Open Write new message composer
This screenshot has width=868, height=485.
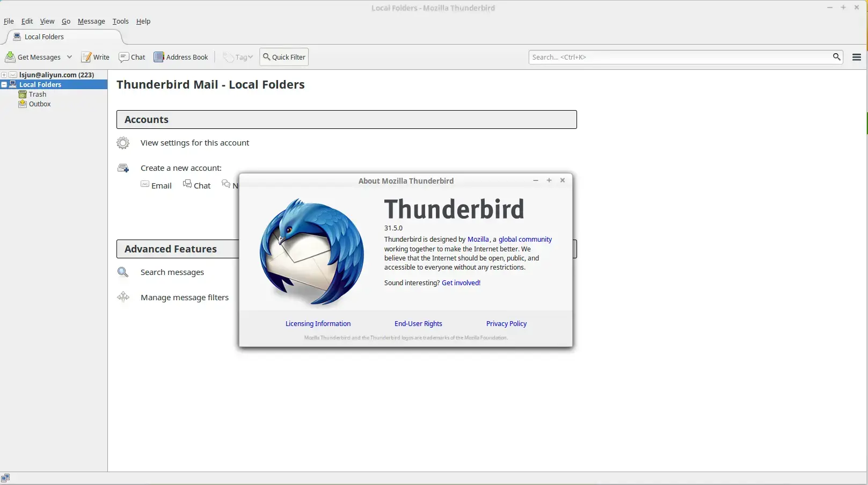[x=95, y=57]
